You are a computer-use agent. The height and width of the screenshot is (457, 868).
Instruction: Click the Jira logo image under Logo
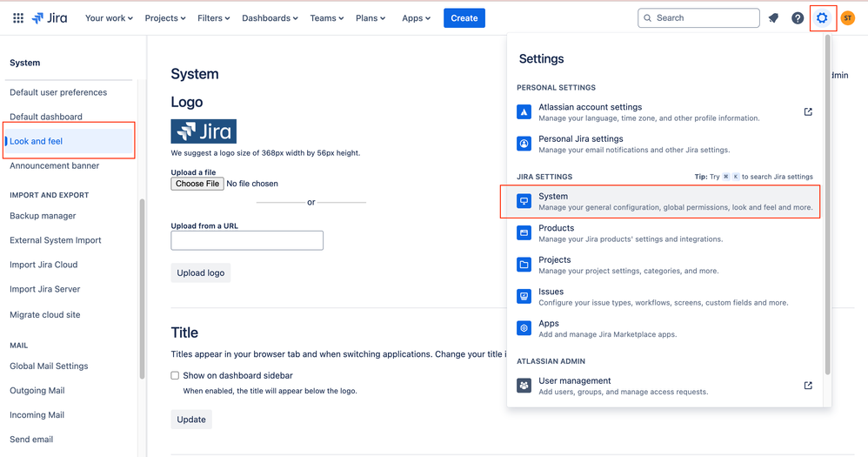[204, 131]
